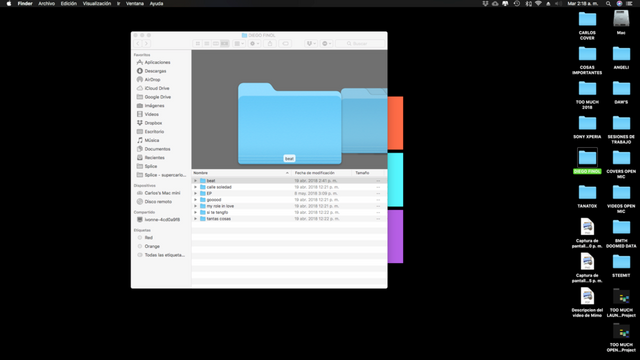This screenshot has height=360, width=640.
Task: Open the Edición menu
Action: click(69, 3)
